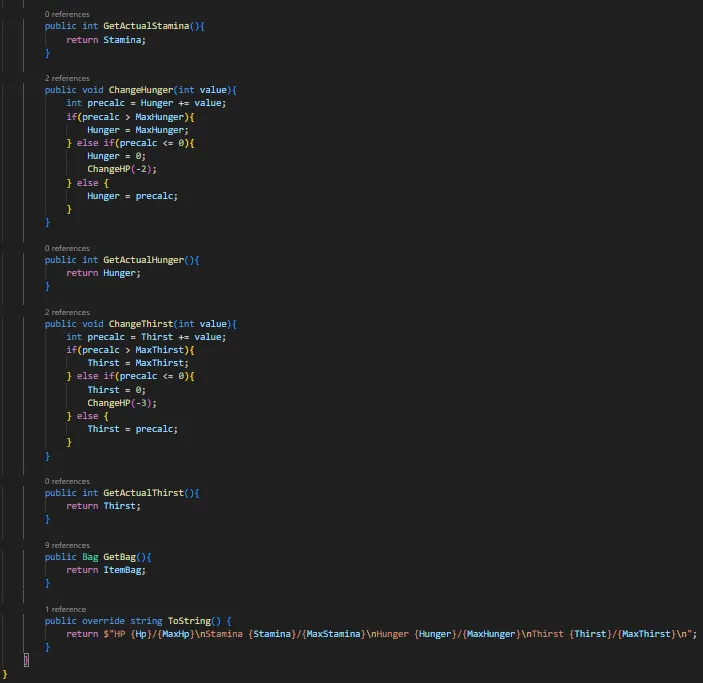The width and height of the screenshot is (703, 683).
Task: Click the 'ChangeHP(-3);' call
Action: pos(122,403)
